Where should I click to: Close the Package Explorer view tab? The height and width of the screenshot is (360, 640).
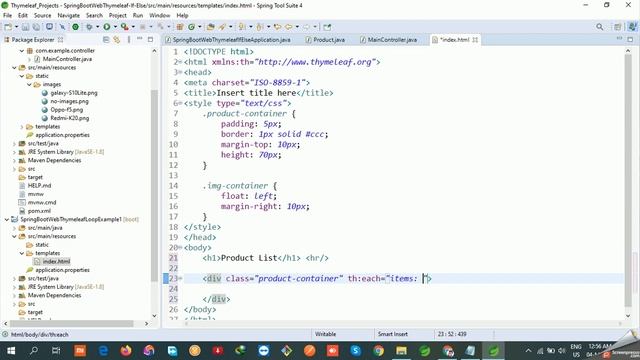(x=60, y=40)
